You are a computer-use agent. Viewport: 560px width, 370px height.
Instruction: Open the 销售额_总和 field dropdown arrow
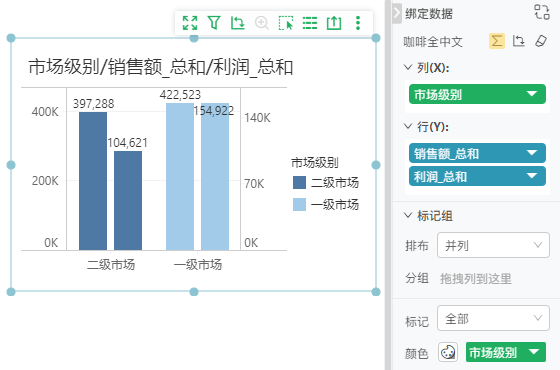532,153
